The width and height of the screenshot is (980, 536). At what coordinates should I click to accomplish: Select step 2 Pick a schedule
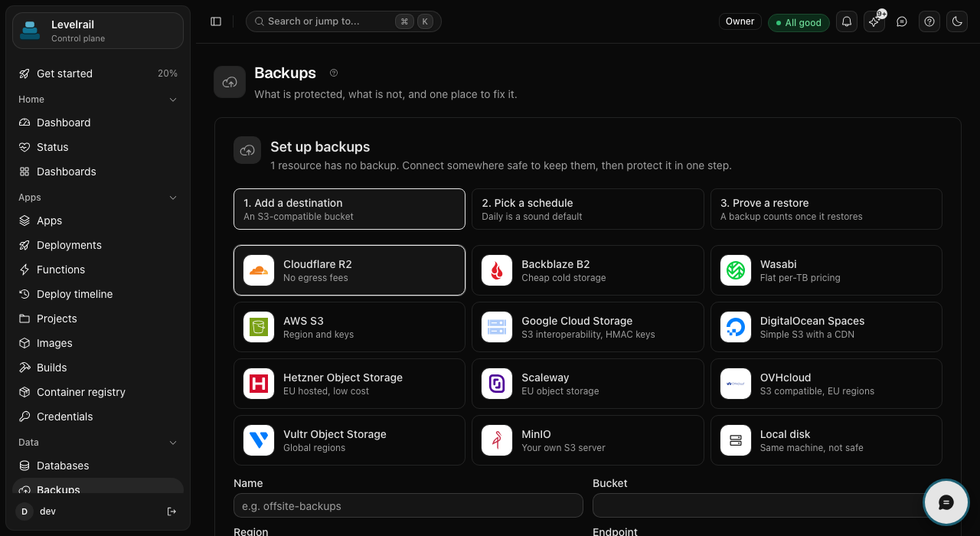587,209
